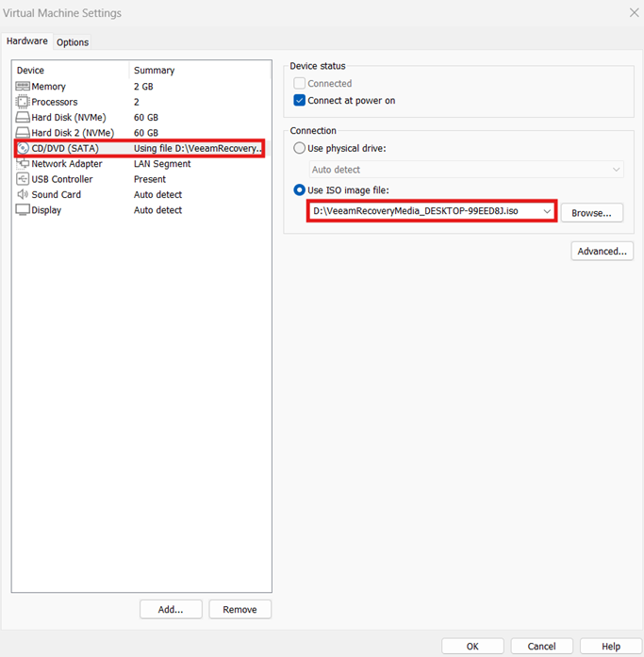Image resolution: width=644 pixels, height=657 pixels.
Task: Switch to the Options tab
Action: [73, 42]
